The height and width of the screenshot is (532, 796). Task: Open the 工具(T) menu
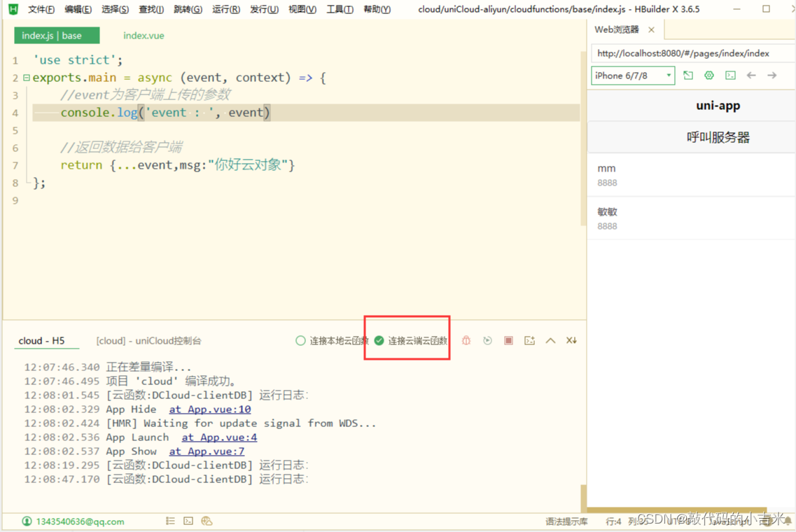[340, 9]
